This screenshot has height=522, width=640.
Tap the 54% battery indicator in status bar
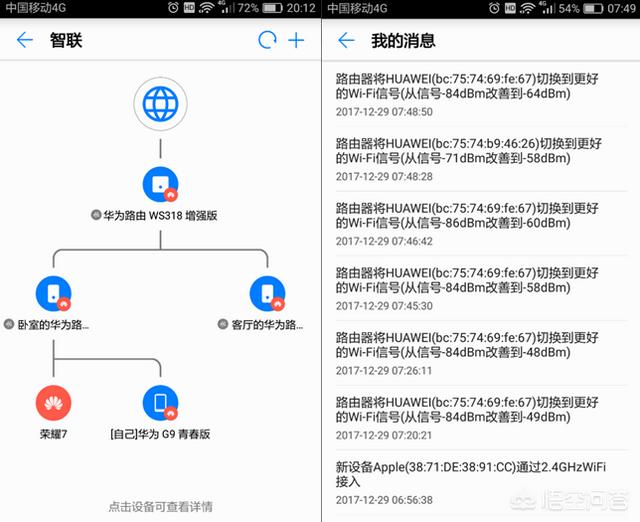point(581,8)
